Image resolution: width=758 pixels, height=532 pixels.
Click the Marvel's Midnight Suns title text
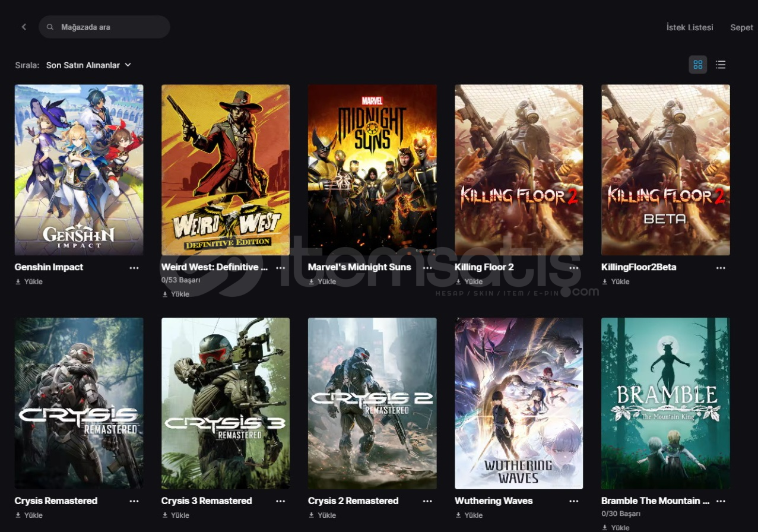pyautogui.click(x=359, y=267)
